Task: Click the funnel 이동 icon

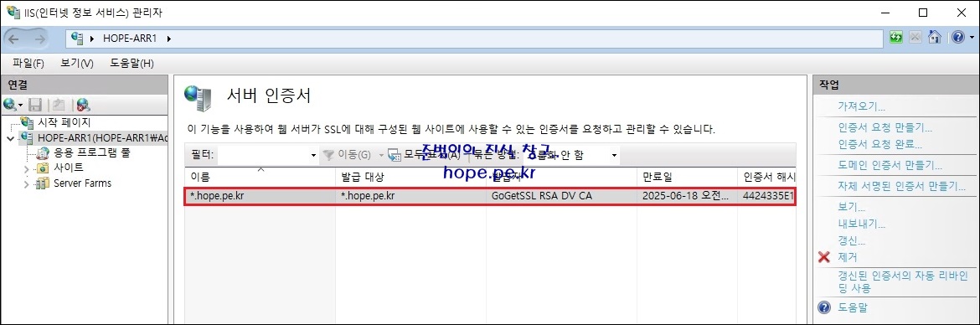Action: (x=328, y=155)
